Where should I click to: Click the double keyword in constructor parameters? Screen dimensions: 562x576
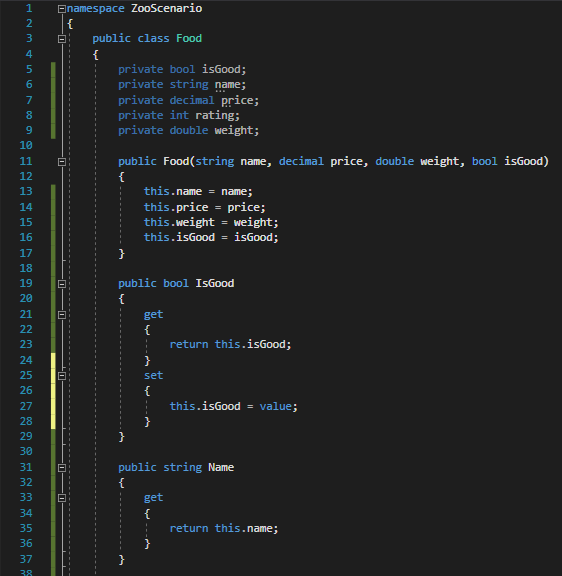pos(395,161)
